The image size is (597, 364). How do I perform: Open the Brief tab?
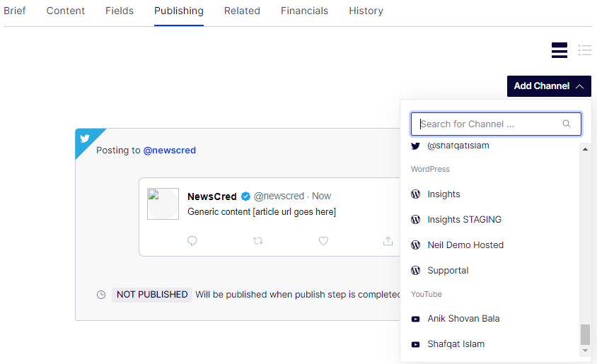click(14, 11)
